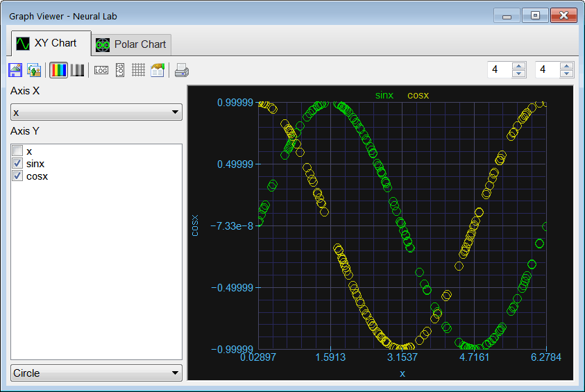585x392 pixels.
Task: Click the first numeric field showing 4
Action: [x=500, y=70]
